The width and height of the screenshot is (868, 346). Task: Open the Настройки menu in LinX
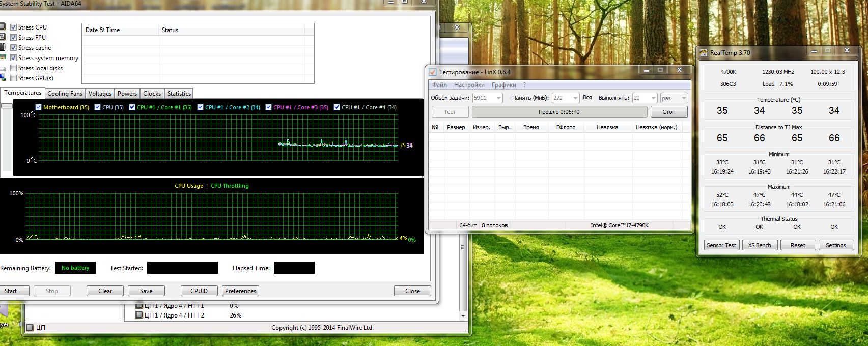[x=469, y=85]
